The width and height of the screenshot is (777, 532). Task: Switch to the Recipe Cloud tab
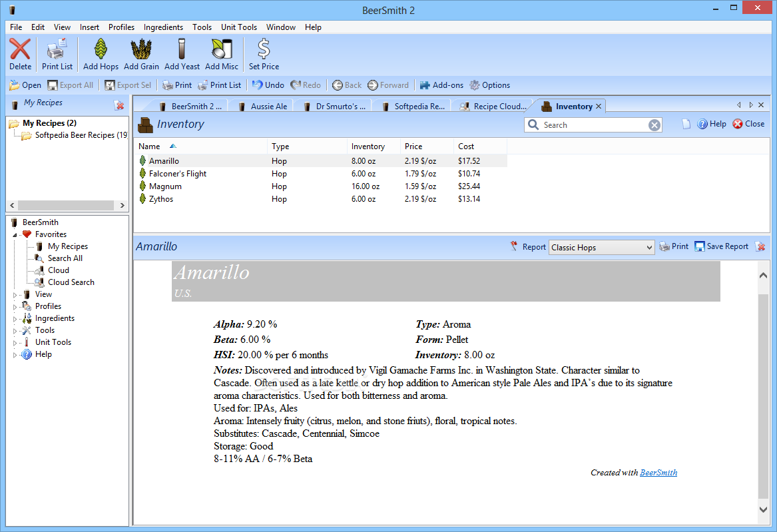click(x=493, y=106)
